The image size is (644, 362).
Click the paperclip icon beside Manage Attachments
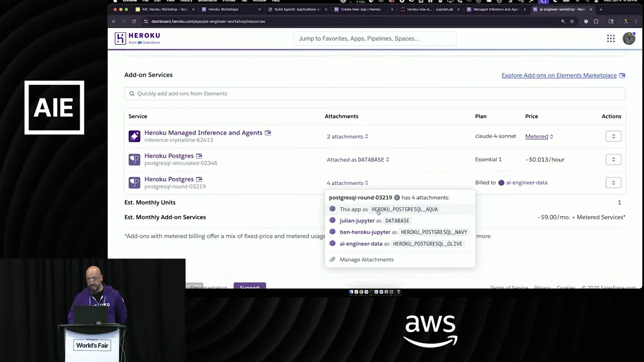[x=333, y=259]
